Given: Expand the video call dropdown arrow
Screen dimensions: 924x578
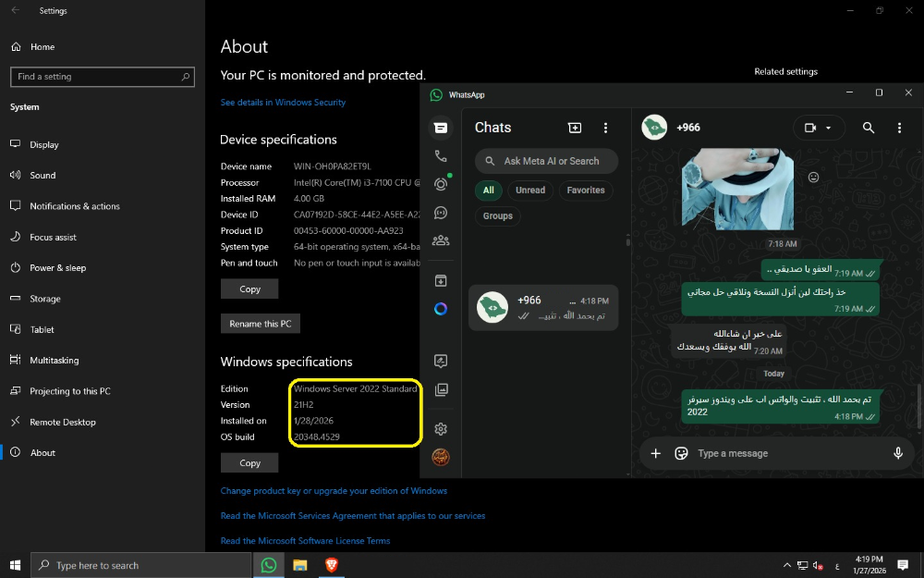Looking at the screenshot, I should 829,128.
